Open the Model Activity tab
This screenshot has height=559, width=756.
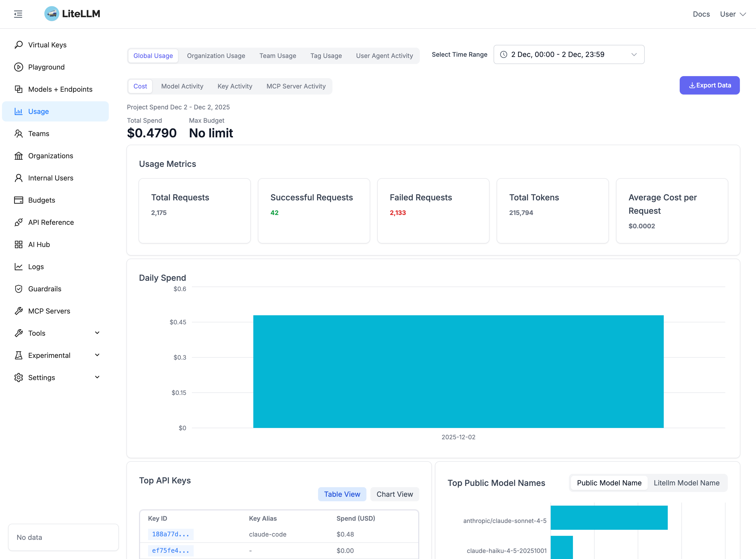click(182, 86)
